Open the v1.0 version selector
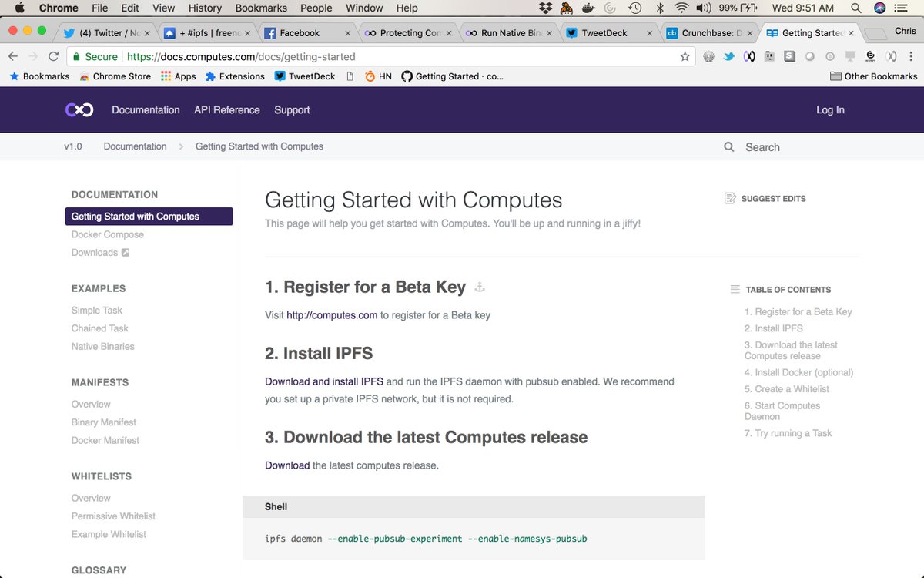 pos(73,146)
